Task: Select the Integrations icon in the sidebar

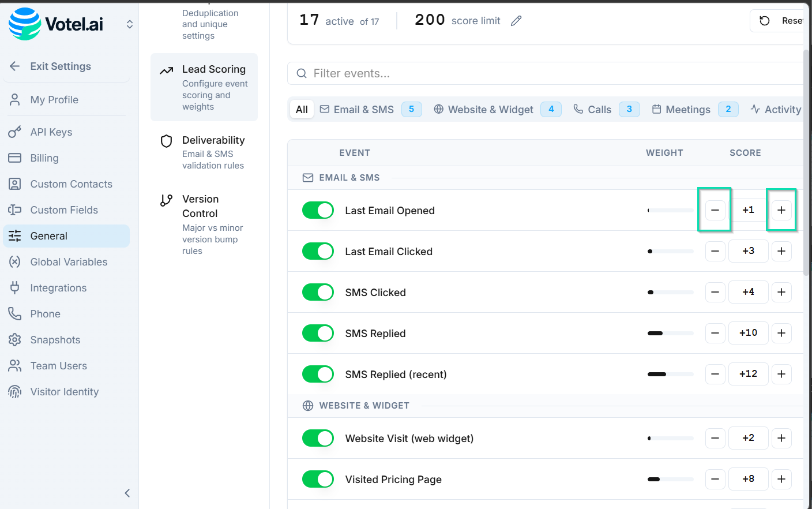Action: click(x=14, y=287)
